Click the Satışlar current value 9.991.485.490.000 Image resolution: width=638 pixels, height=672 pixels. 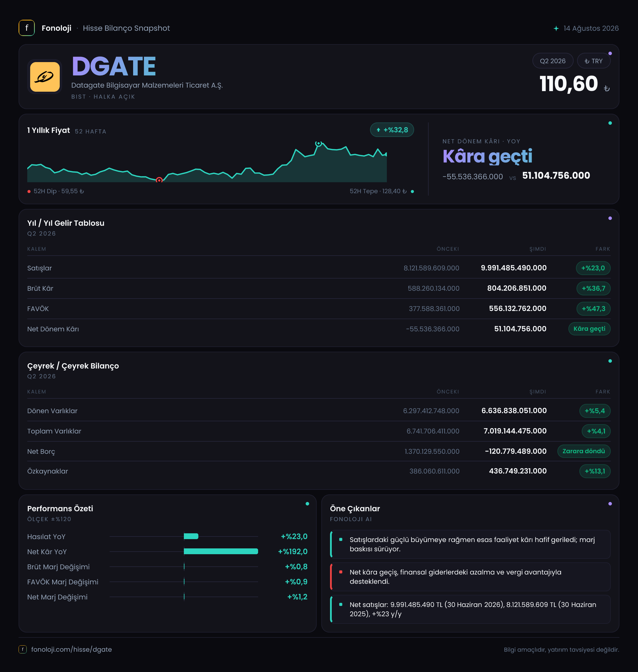click(514, 268)
